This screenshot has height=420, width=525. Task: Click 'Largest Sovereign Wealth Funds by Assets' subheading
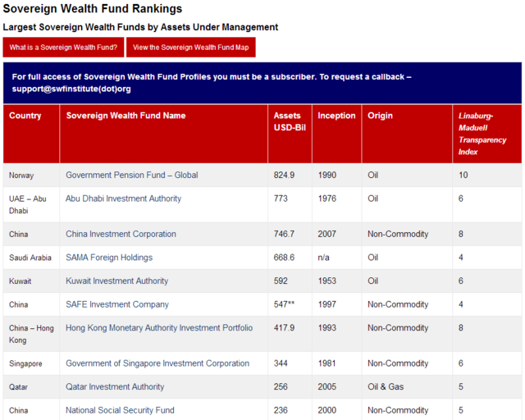coord(140,27)
